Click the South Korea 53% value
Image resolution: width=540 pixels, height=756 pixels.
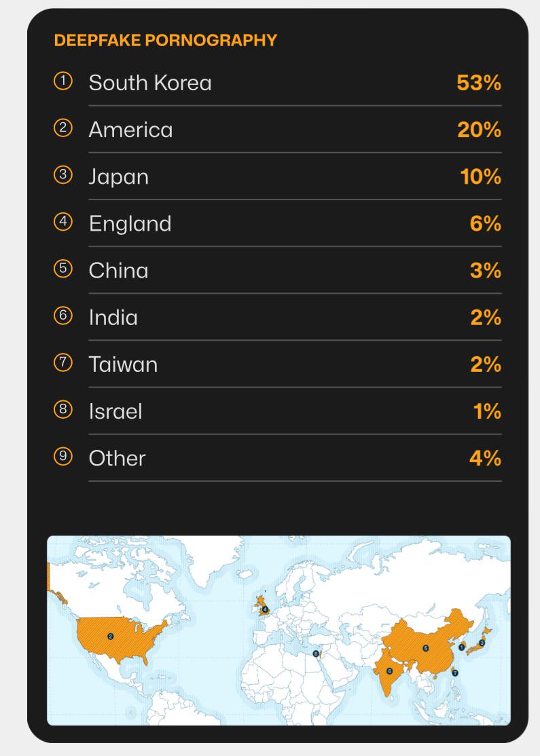(479, 83)
